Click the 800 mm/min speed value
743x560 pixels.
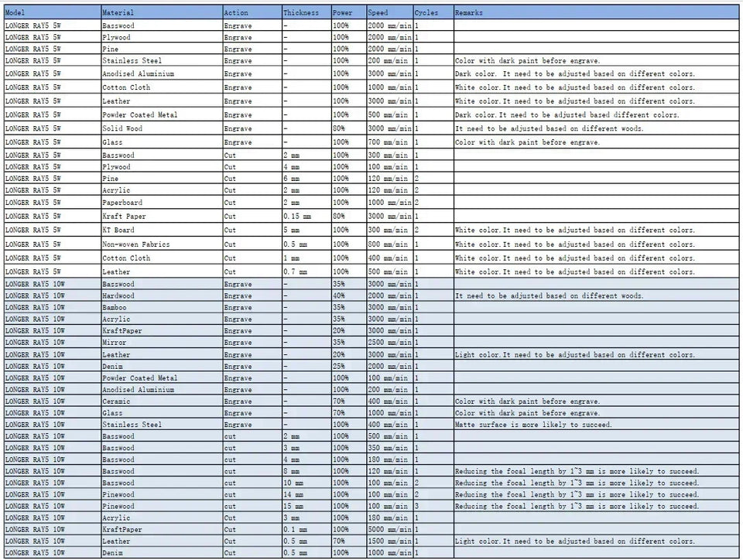388,244
